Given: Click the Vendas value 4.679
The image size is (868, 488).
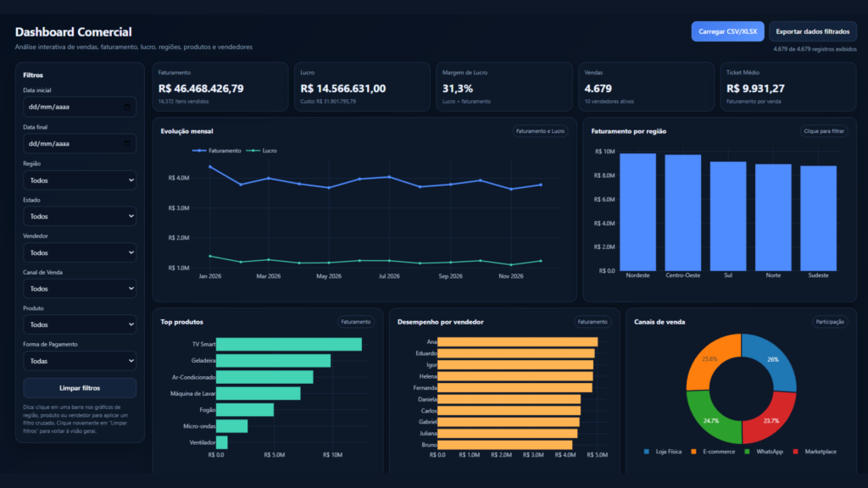Looking at the screenshot, I should pyautogui.click(x=598, y=88).
